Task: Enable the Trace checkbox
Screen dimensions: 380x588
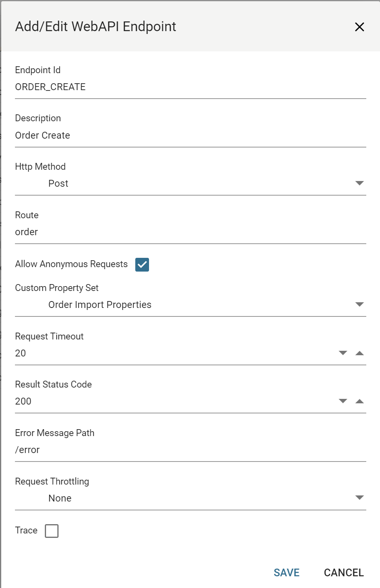Action: (x=52, y=531)
